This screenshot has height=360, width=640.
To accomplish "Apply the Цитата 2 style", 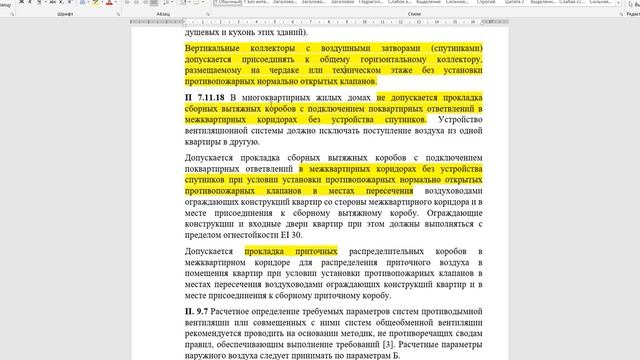I will [x=514, y=2].
